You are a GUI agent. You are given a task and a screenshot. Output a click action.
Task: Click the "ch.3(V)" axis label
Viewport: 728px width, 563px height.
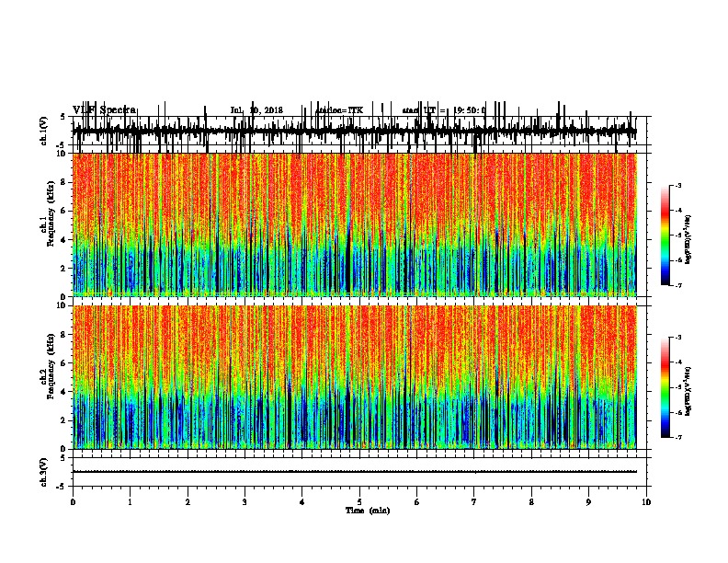43,472
